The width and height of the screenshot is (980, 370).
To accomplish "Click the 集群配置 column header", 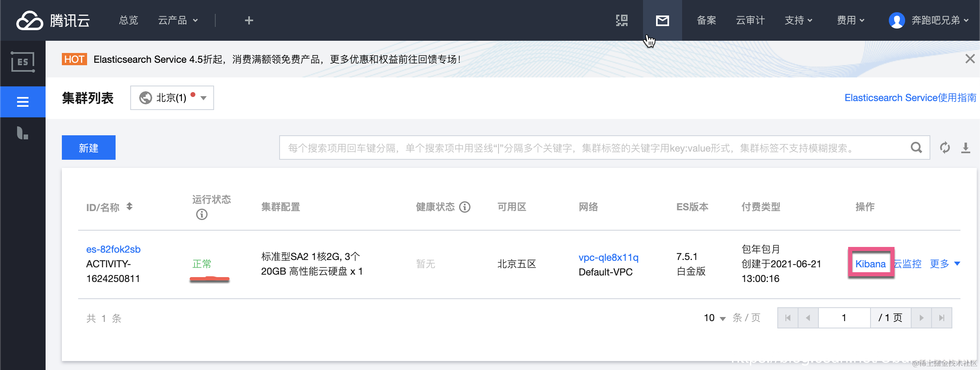I will pyautogui.click(x=280, y=207).
